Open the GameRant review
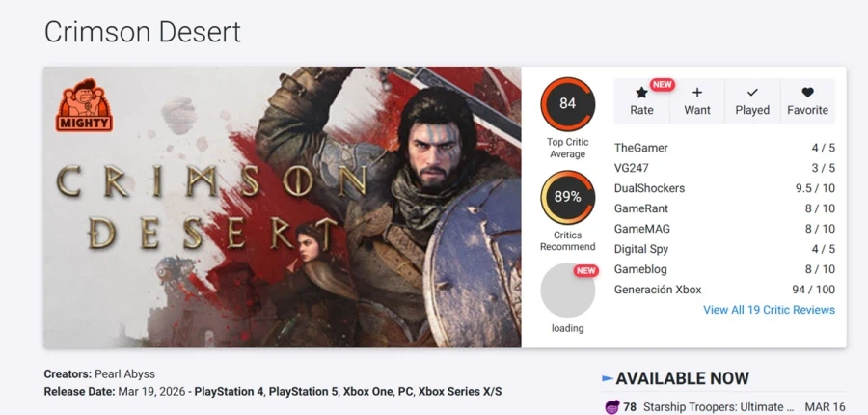 tap(641, 208)
